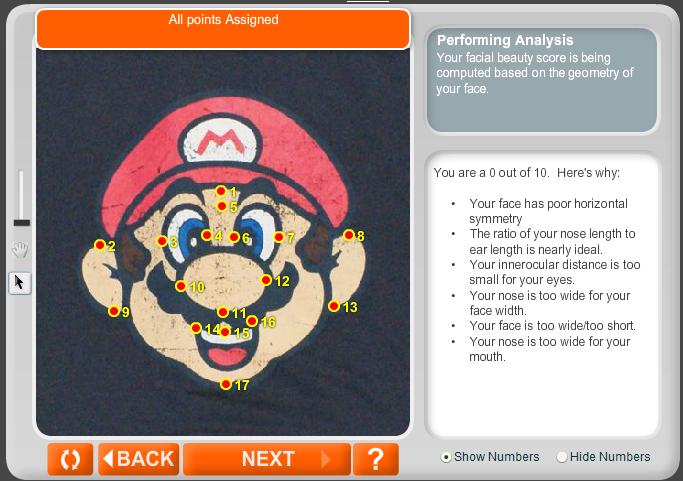Click facial point marker 1
Screen dimensions: 683x482
[x=221, y=191]
